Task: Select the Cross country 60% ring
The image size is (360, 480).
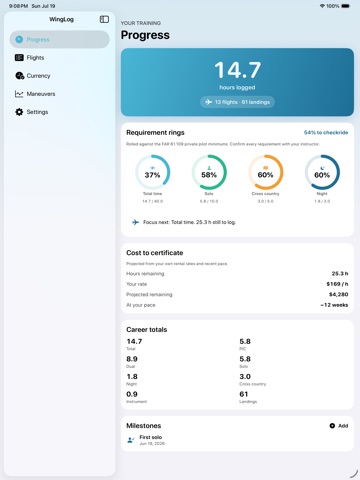Action: (265, 172)
